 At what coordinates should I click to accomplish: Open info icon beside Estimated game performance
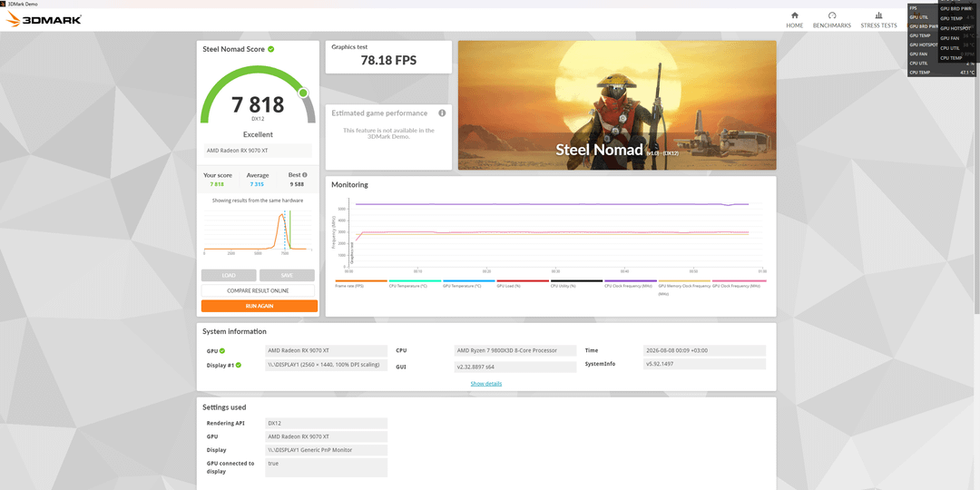[x=442, y=113]
